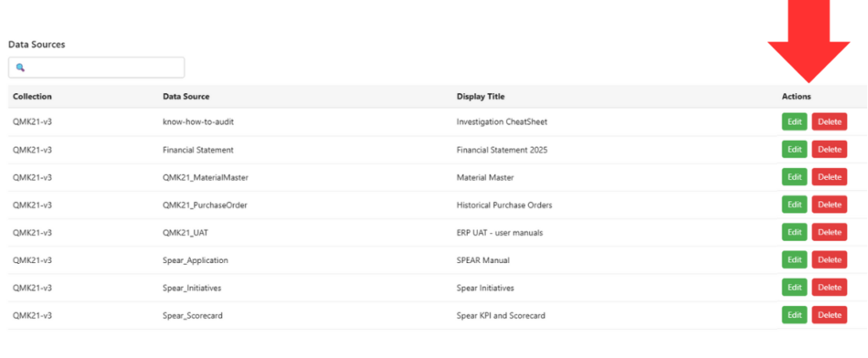Edit the QMK21_PurchaseOrder entry

tap(794, 204)
